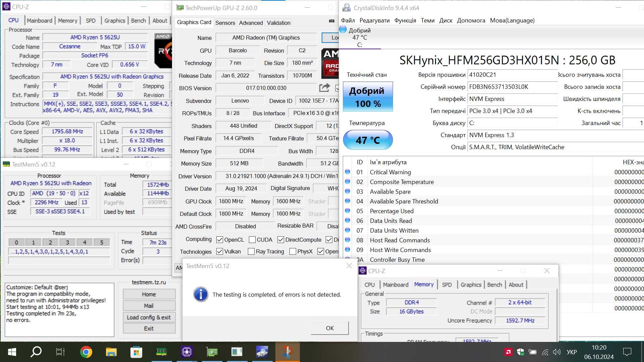Click the 47 °C temperature indicator
Screen dimensions: 644x362
point(368,140)
